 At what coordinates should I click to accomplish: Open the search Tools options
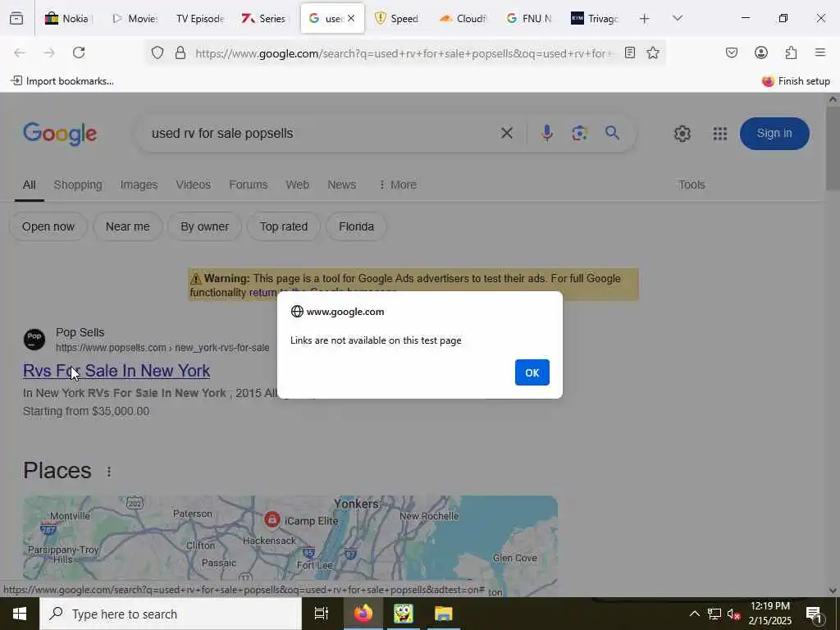[x=692, y=185]
